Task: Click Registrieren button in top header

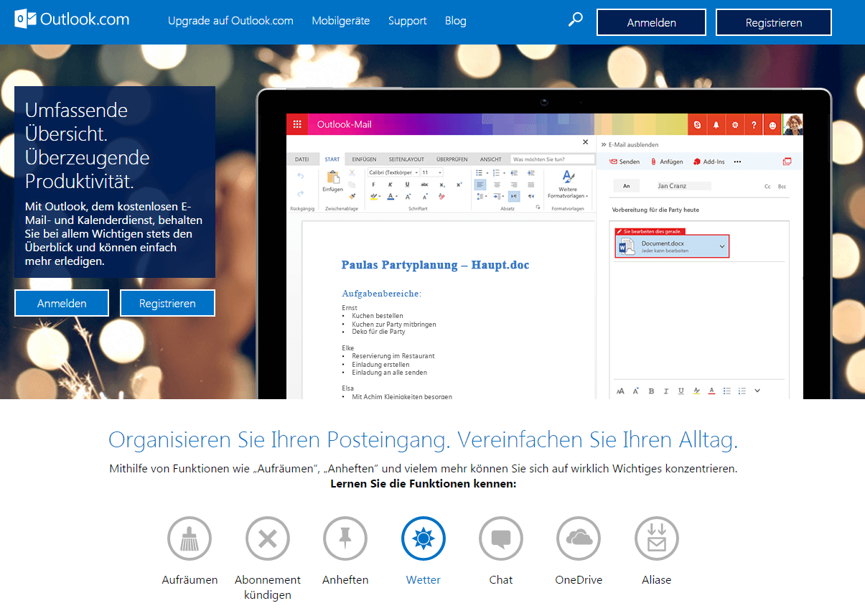Action: click(x=773, y=22)
